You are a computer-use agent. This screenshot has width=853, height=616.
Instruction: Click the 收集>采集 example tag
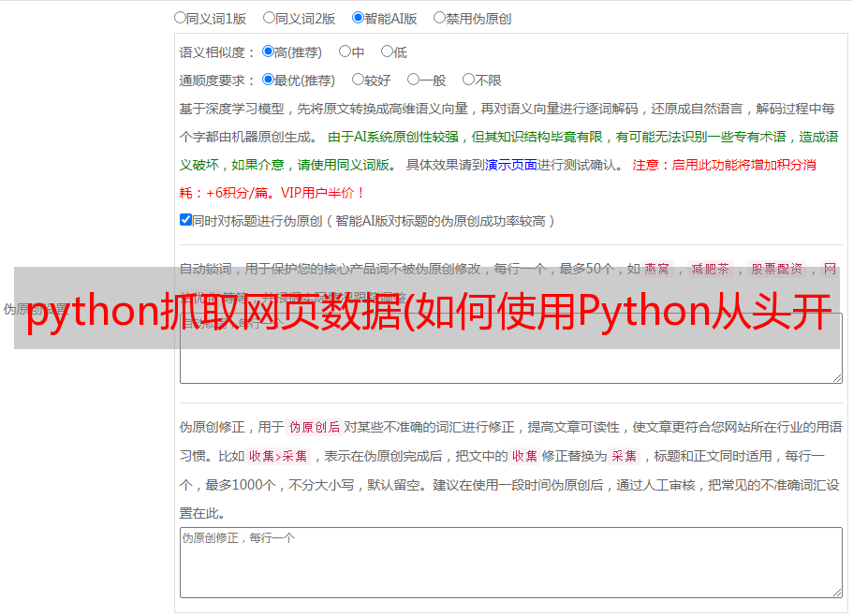click(x=278, y=456)
